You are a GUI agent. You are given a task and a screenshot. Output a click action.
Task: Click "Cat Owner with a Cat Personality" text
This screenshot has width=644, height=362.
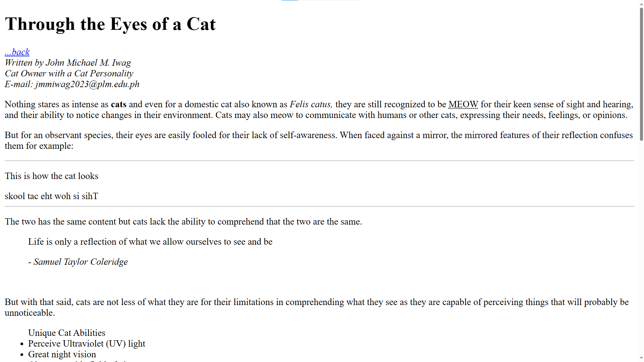pyautogui.click(x=69, y=73)
